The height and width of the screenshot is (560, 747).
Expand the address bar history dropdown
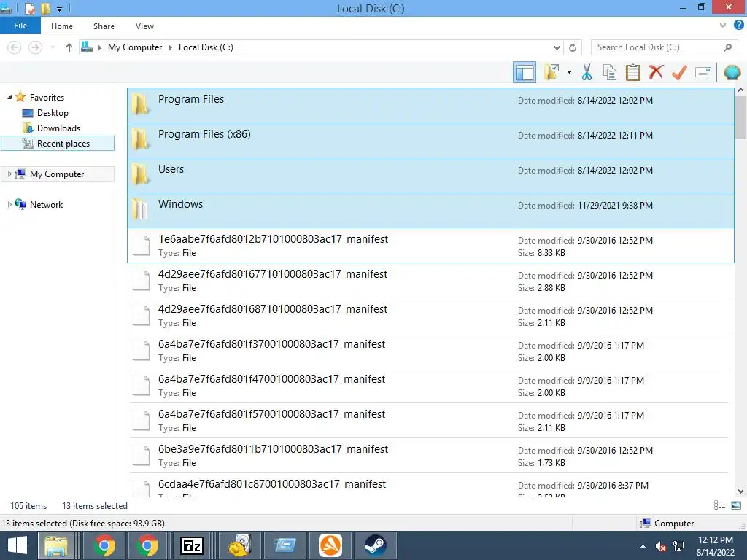pyautogui.click(x=557, y=47)
